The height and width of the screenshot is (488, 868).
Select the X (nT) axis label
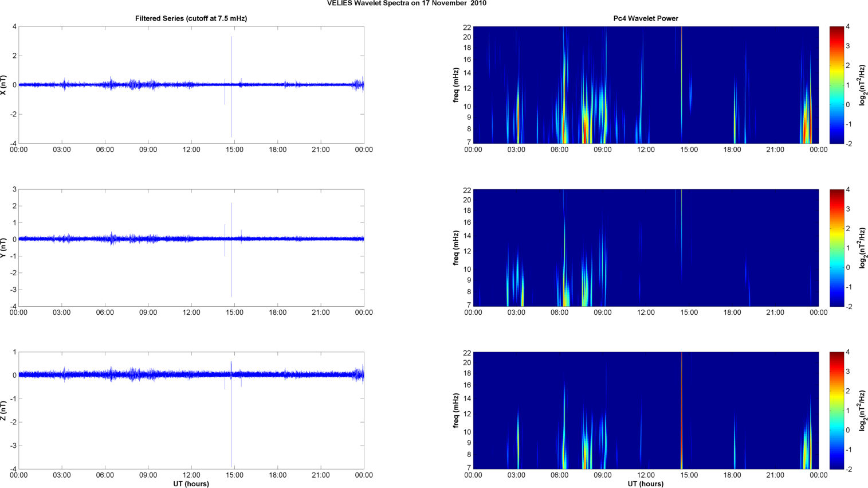click(5, 85)
